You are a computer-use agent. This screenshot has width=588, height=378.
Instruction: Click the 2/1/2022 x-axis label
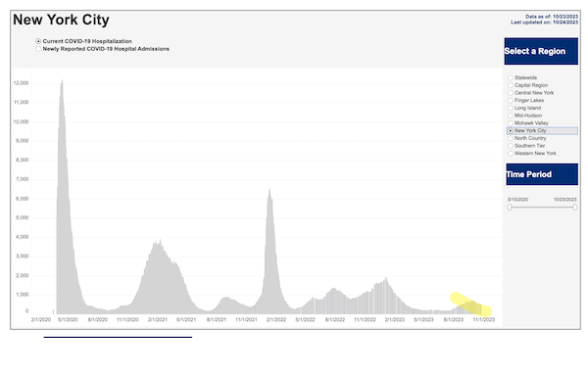[x=276, y=319]
